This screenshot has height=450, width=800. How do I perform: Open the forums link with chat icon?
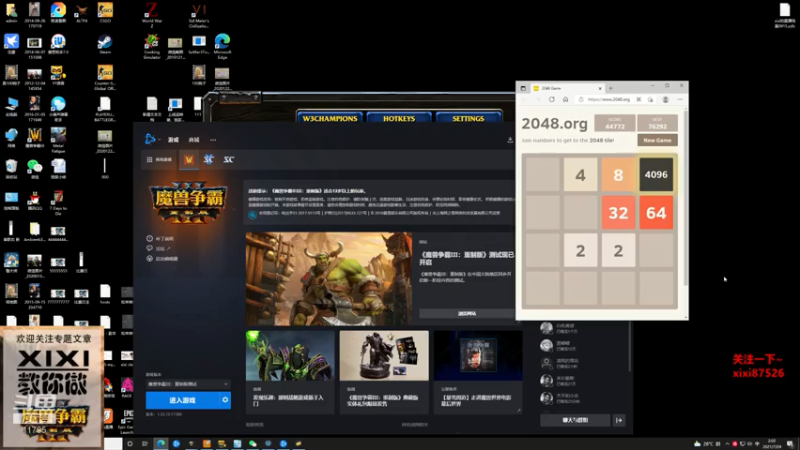point(159,248)
